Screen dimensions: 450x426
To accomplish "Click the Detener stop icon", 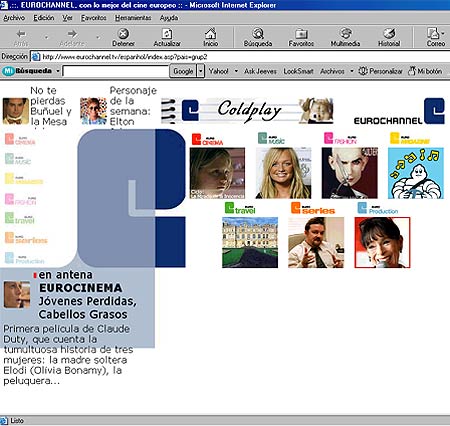I will [123, 34].
